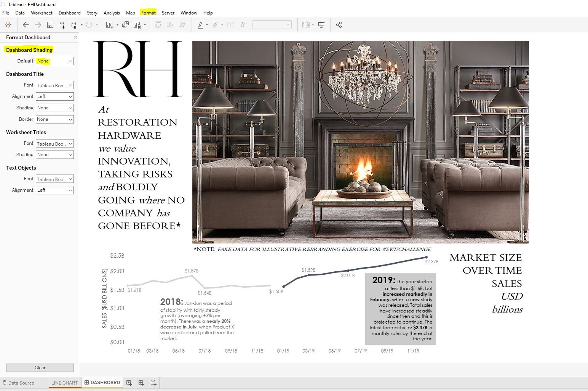
Task: Open Worksheet Titles Shading dropdown
Action: 55,155
